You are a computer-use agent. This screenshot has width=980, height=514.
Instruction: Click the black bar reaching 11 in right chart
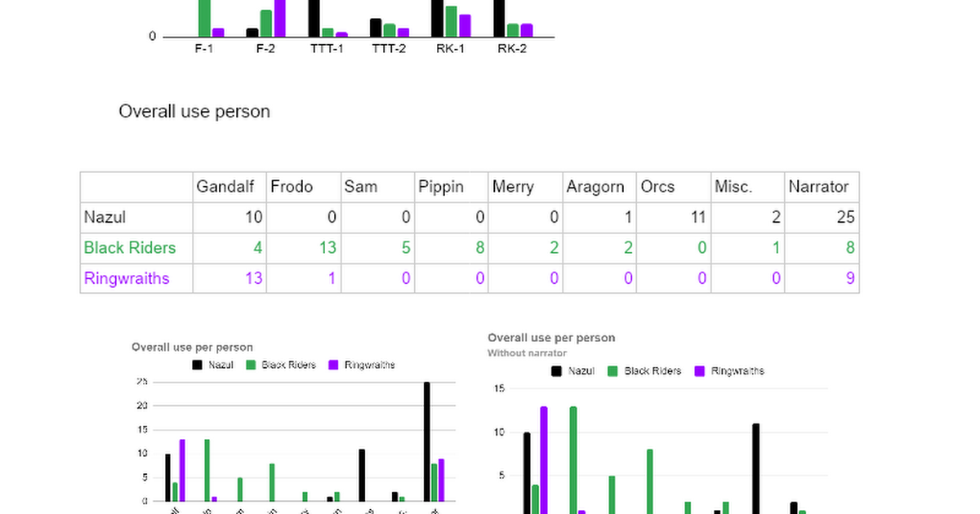[x=756, y=469]
